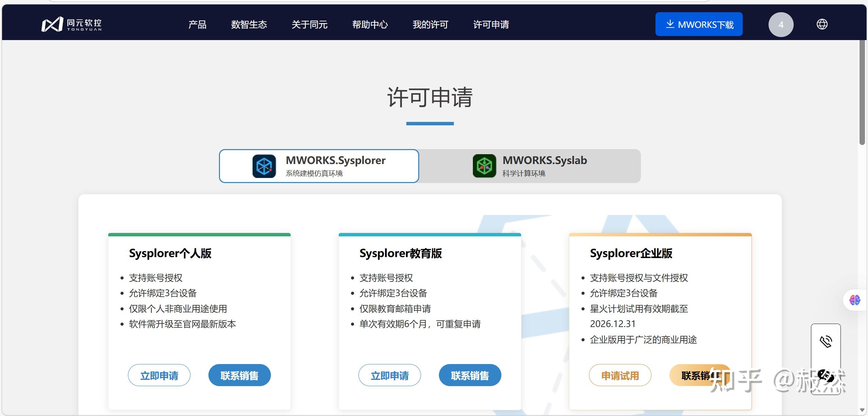The image size is (868, 416).
Task: Click the text 企业版用于广泛的商业用途
Action: pyautogui.click(x=643, y=340)
